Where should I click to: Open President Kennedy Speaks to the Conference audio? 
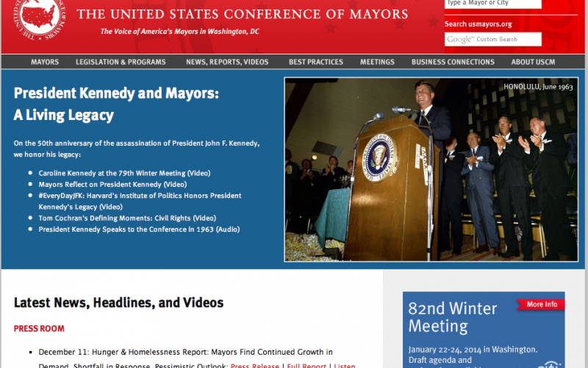[x=139, y=230]
